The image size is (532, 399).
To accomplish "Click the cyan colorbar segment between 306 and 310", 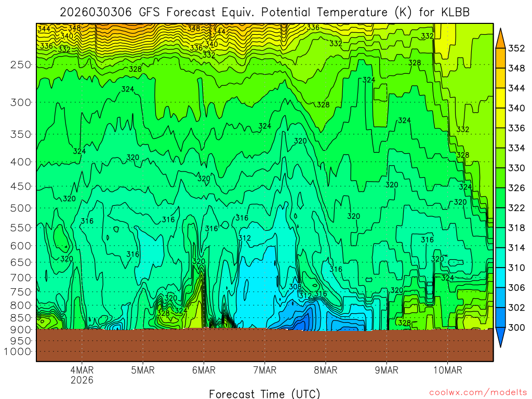I will (x=500, y=277).
